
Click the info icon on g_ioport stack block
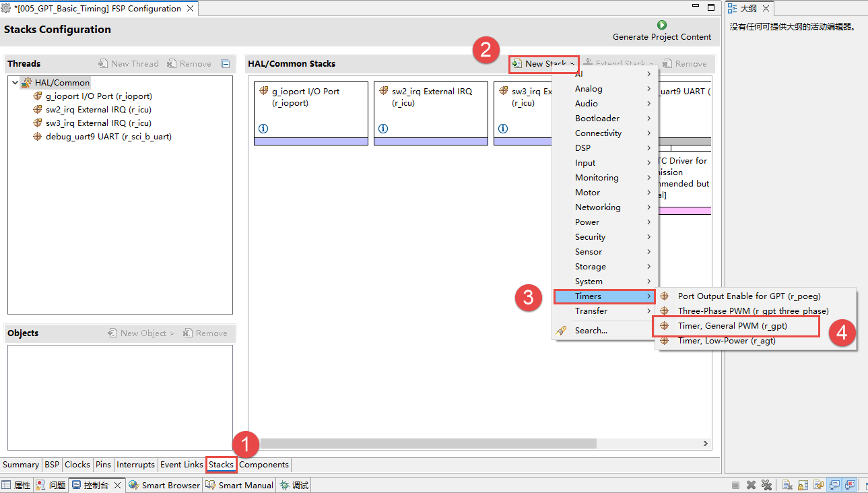pyautogui.click(x=263, y=129)
